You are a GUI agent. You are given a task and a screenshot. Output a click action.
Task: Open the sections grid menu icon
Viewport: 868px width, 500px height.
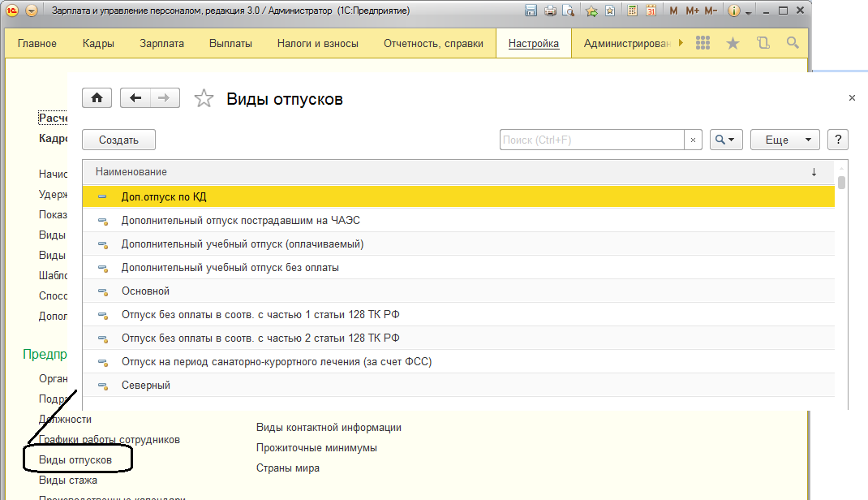(703, 43)
